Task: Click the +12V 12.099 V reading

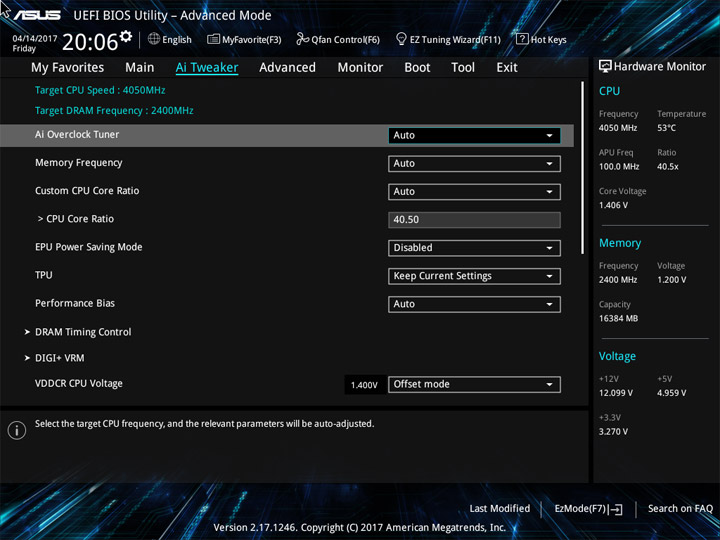Action: [x=615, y=393]
